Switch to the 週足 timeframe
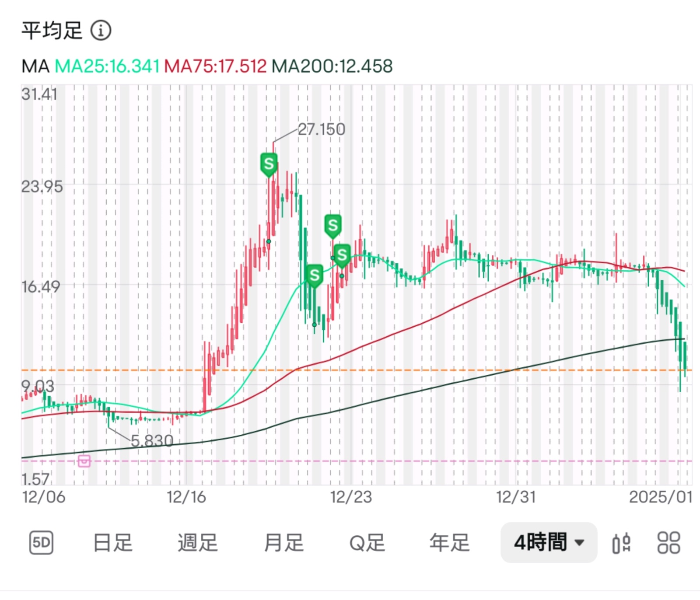The image size is (700, 600). 198,543
